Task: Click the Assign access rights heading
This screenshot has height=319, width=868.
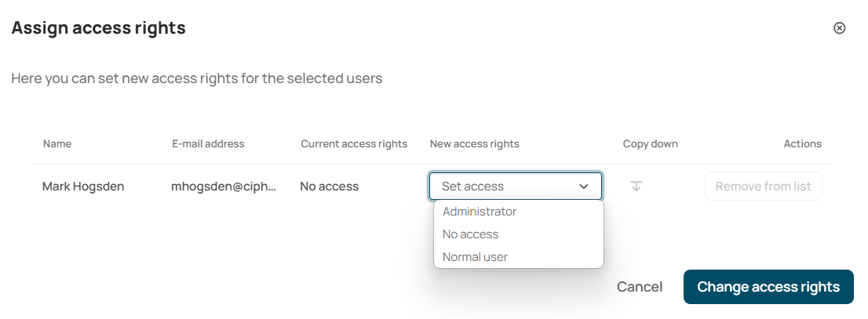Action: pos(99,27)
